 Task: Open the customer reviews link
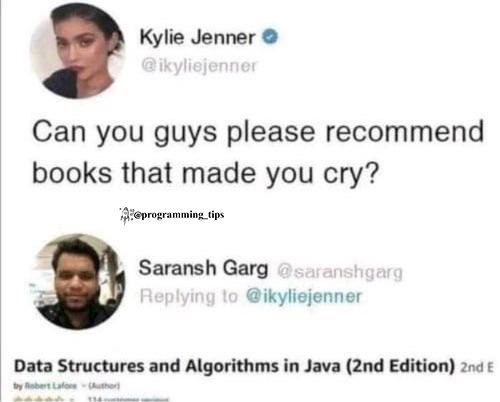[x=128, y=399]
